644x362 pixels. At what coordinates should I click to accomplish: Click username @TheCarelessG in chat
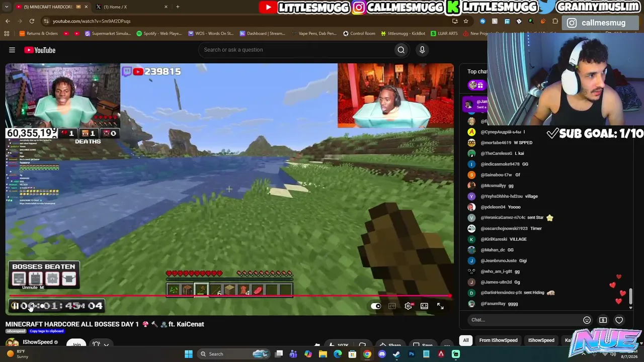point(496,153)
